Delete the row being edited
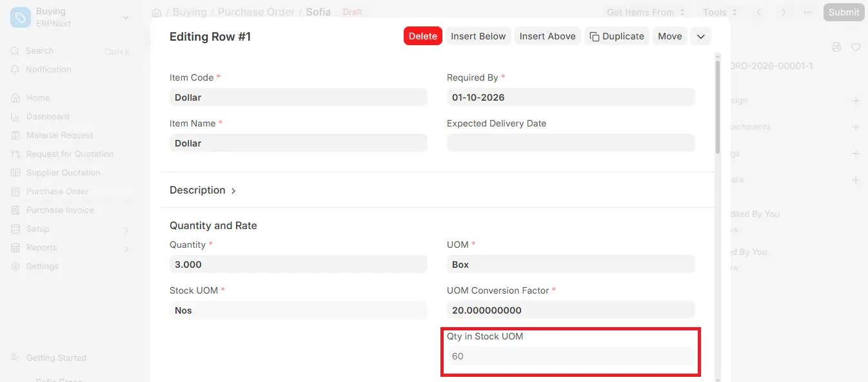This screenshot has height=382, width=868. pos(423,36)
